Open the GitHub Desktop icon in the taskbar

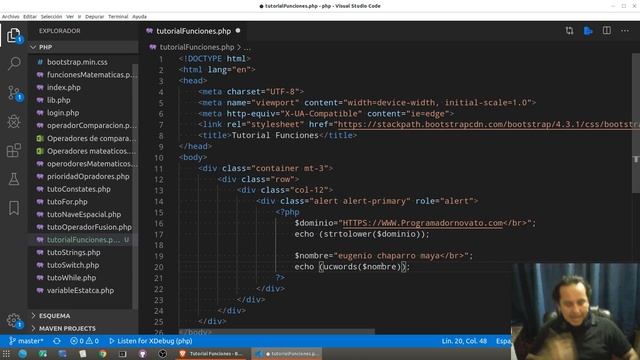pos(142,353)
